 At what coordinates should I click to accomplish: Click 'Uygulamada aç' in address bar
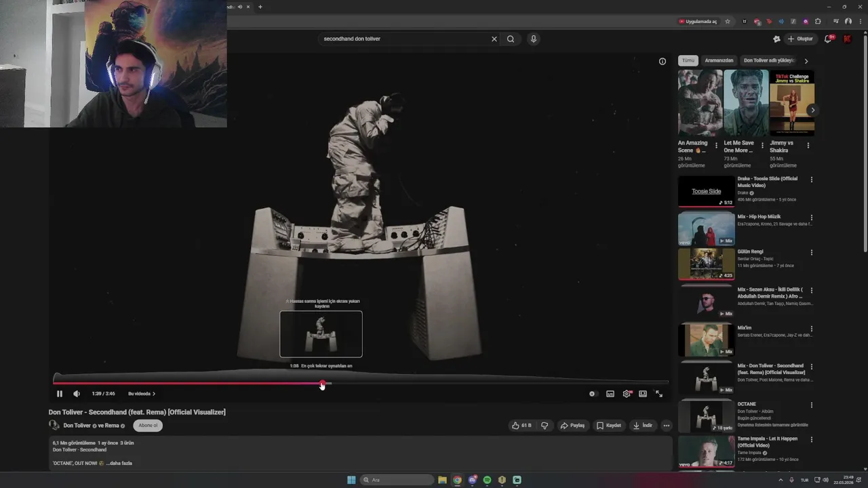[698, 21]
